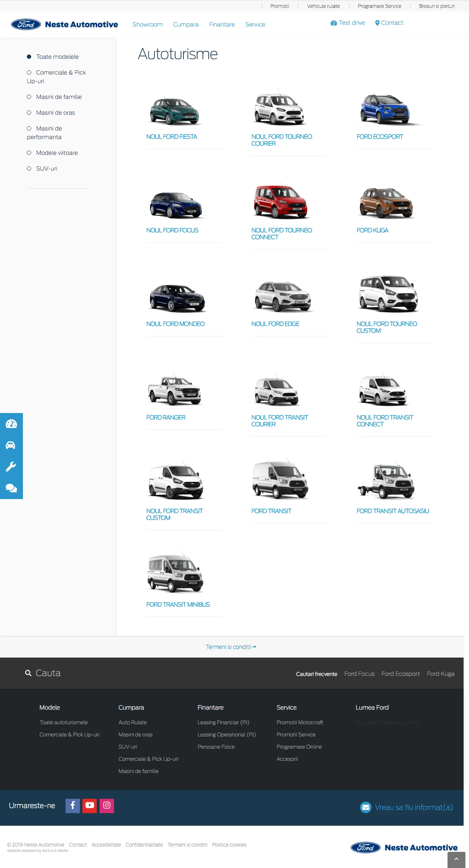
Task: Open the Instagram profile icon
Action: point(107,806)
